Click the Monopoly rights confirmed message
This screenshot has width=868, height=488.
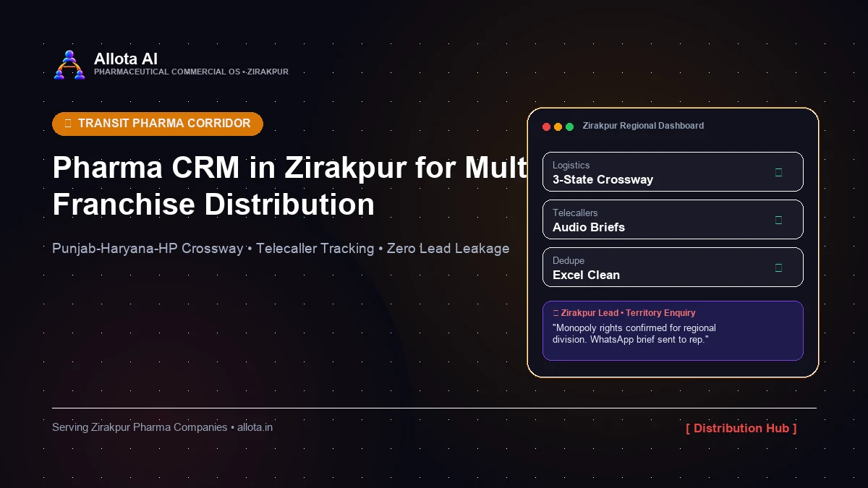click(634, 333)
